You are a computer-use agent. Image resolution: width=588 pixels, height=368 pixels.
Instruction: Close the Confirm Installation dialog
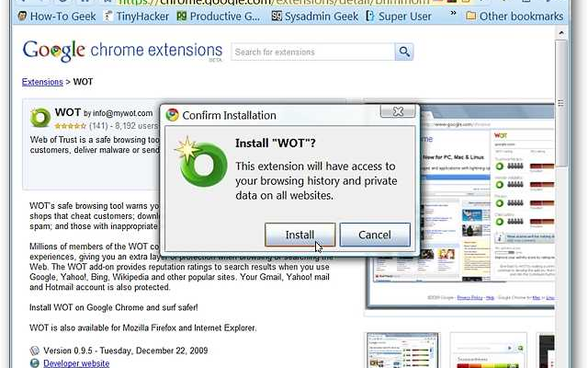pyautogui.click(x=398, y=112)
